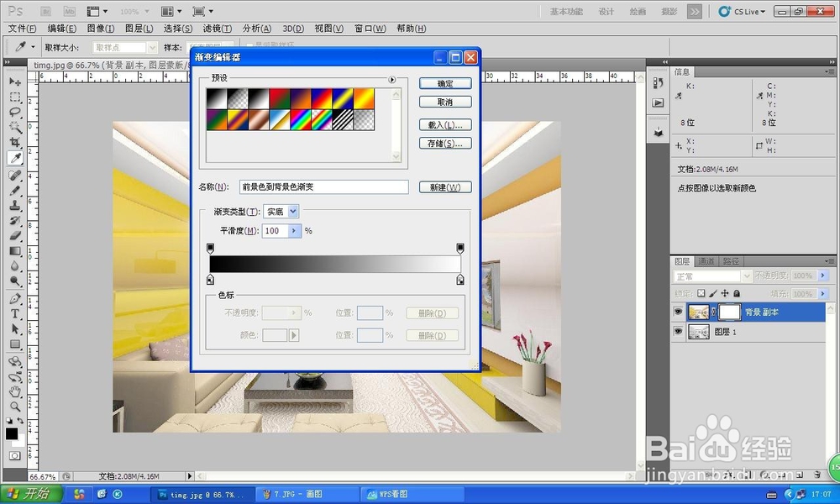Toggle lock image pixels brush icon
840x504 pixels.
click(x=713, y=293)
